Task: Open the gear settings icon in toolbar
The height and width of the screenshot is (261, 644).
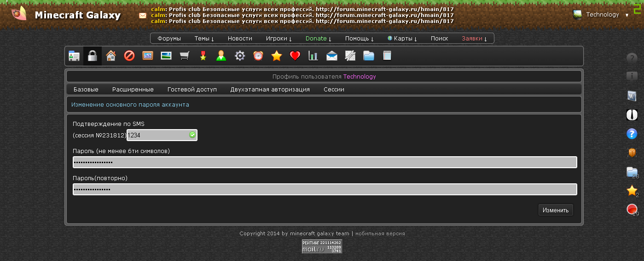Action: pyautogui.click(x=240, y=56)
